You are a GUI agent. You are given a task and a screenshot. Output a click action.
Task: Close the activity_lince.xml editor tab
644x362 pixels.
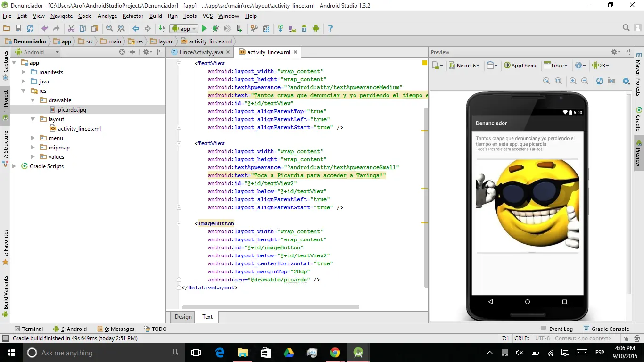(x=296, y=52)
